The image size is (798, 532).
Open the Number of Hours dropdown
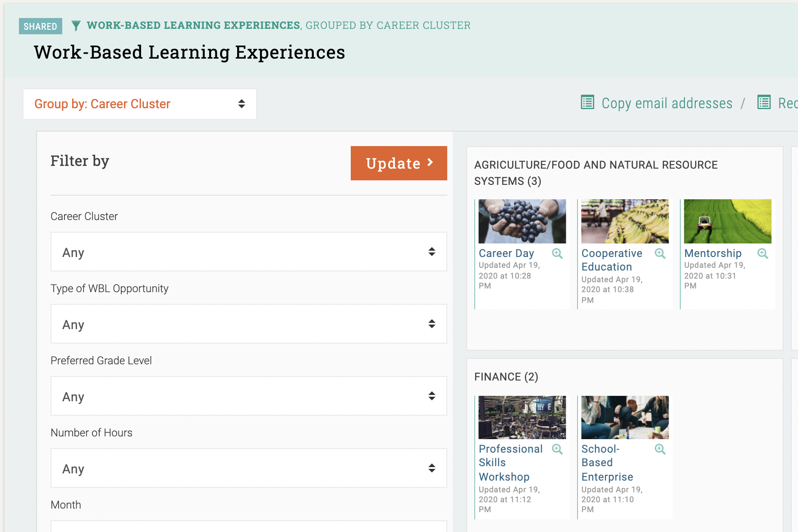point(248,468)
